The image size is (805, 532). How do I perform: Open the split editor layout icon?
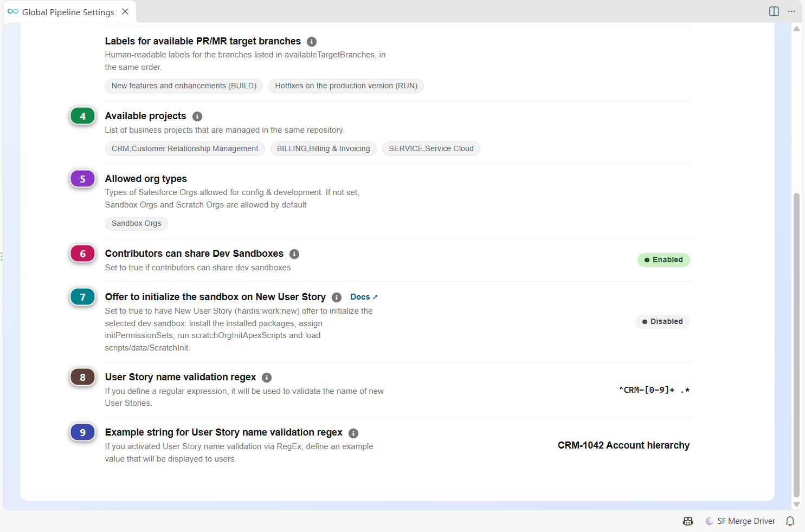(774, 11)
